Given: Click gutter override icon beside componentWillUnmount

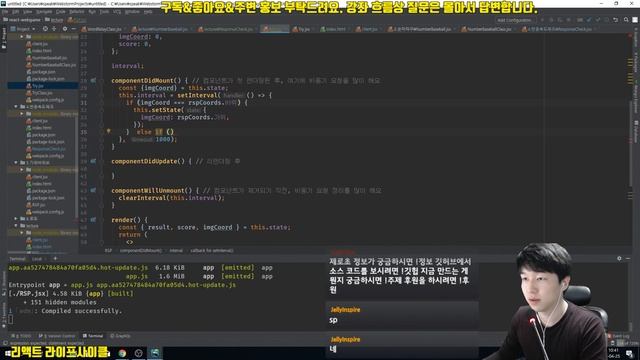Looking at the screenshot, I should (93, 190).
